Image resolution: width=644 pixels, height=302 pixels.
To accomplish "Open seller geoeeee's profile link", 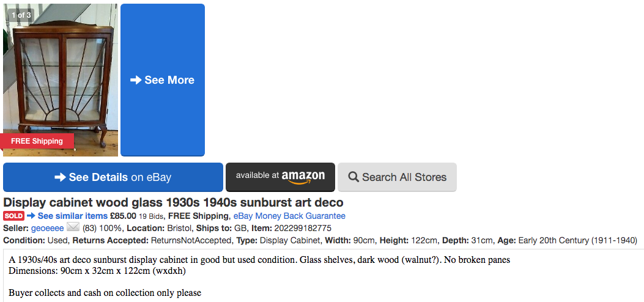I will click(x=47, y=228).
